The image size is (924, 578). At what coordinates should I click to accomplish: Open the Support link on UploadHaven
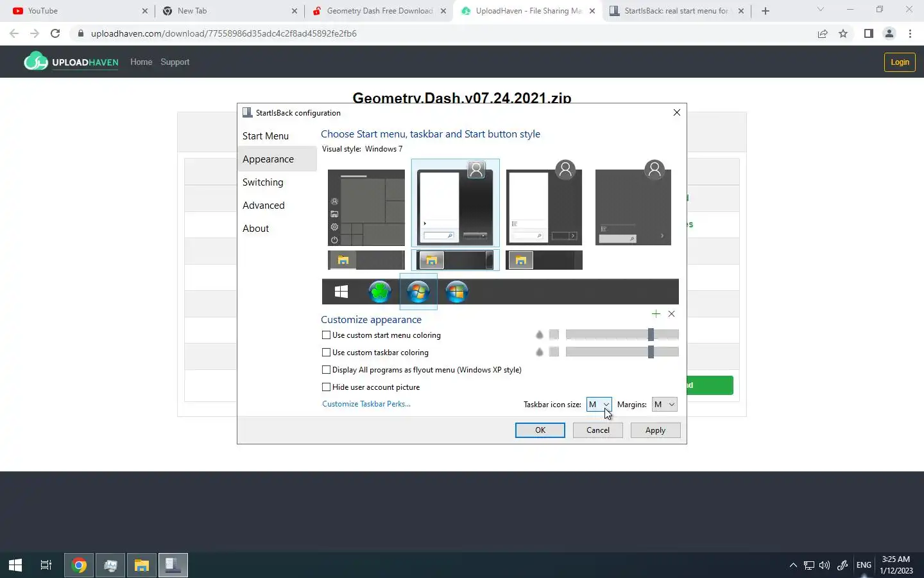(x=175, y=62)
